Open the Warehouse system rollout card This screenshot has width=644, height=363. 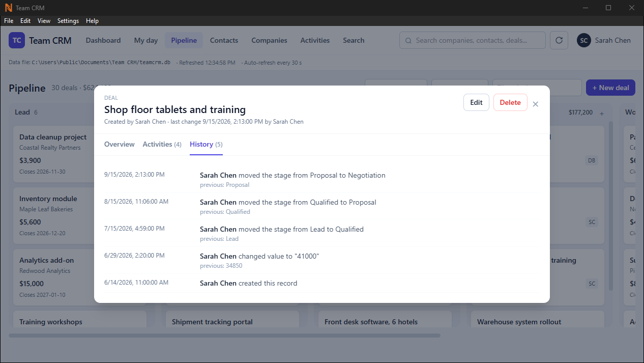click(538, 319)
